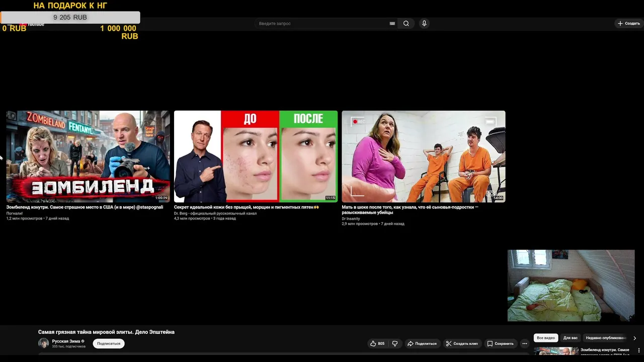644x362 pixels.
Task: Click the '355 тыс. подписчиков' text
Action: 69,346
